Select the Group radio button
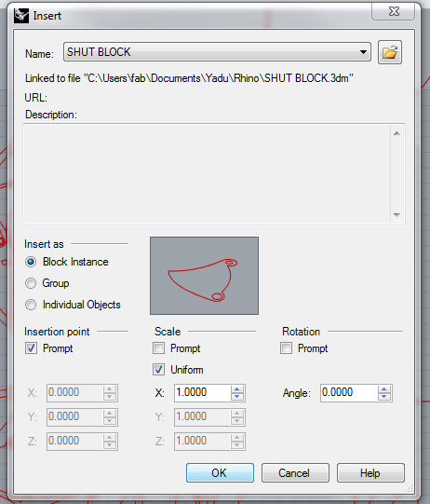The image size is (430, 504). tap(31, 283)
